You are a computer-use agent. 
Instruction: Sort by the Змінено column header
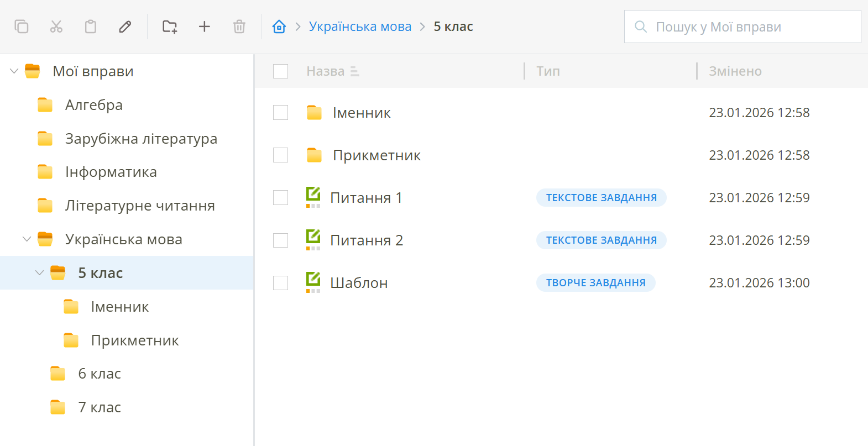pos(735,71)
